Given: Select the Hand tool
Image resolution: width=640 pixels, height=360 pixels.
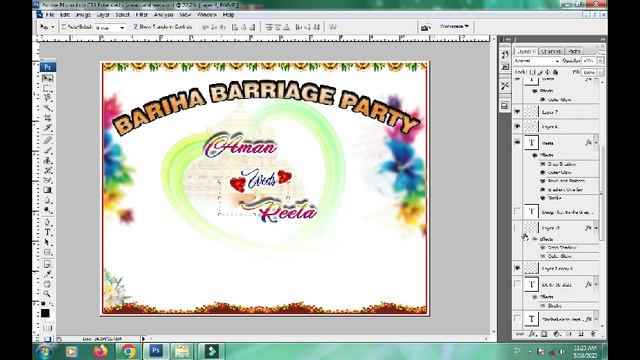Looking at the screenshot, I should click(48, 284).
